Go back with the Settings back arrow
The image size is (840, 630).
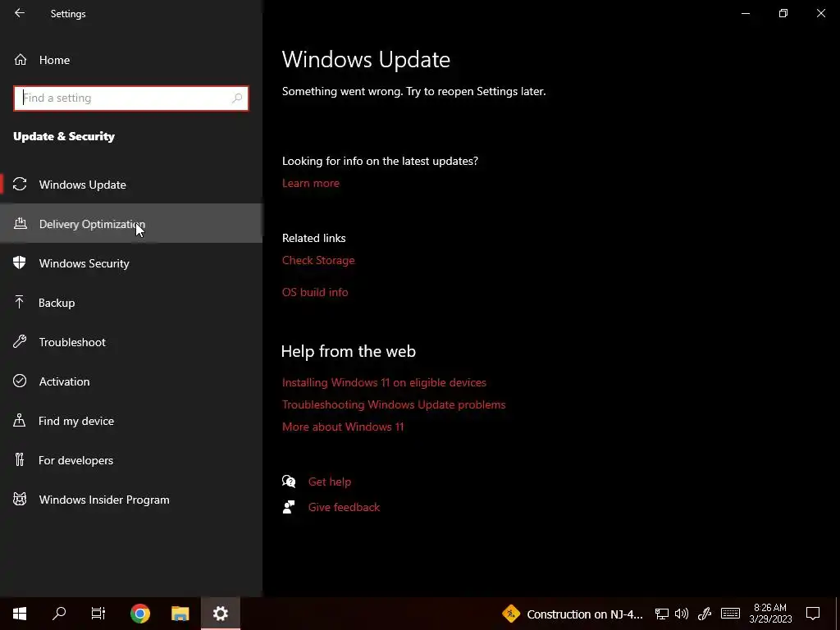point(20,13)
